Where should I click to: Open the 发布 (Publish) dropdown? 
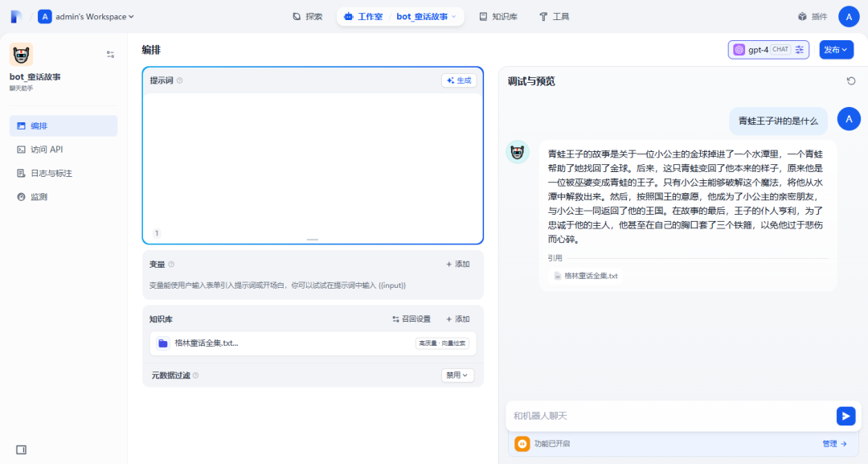(x=836, y=50)
